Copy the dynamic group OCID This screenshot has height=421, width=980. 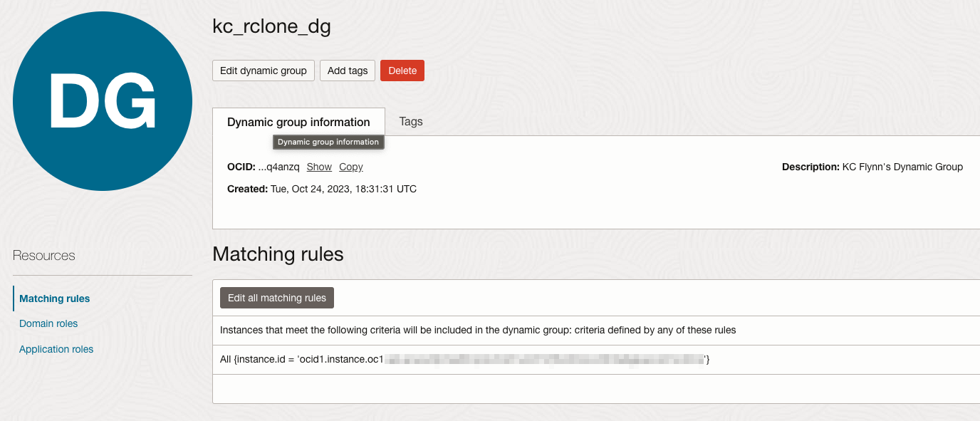pos(350,167)
